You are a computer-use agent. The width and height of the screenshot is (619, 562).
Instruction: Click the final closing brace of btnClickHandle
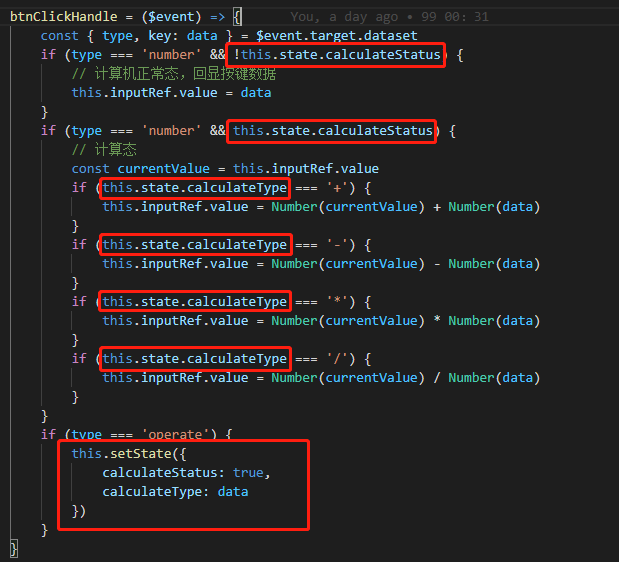tap(14, 549)
